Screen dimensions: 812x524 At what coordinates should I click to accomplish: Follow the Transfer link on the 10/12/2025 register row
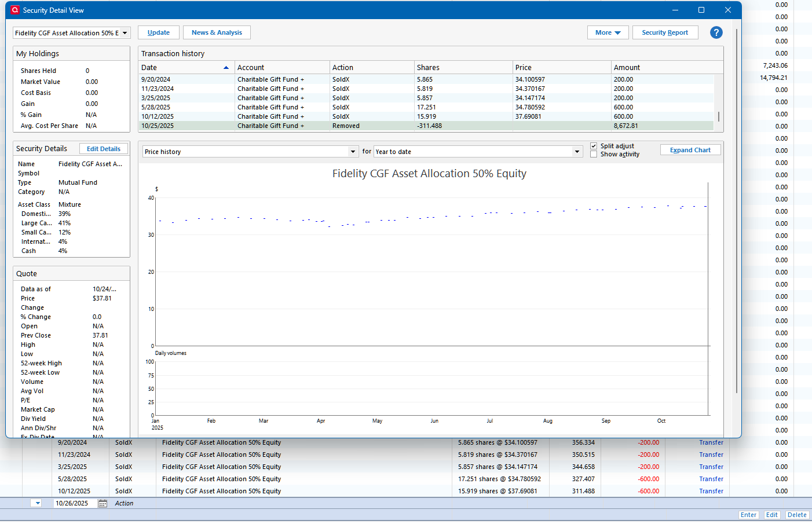(711, 491)
